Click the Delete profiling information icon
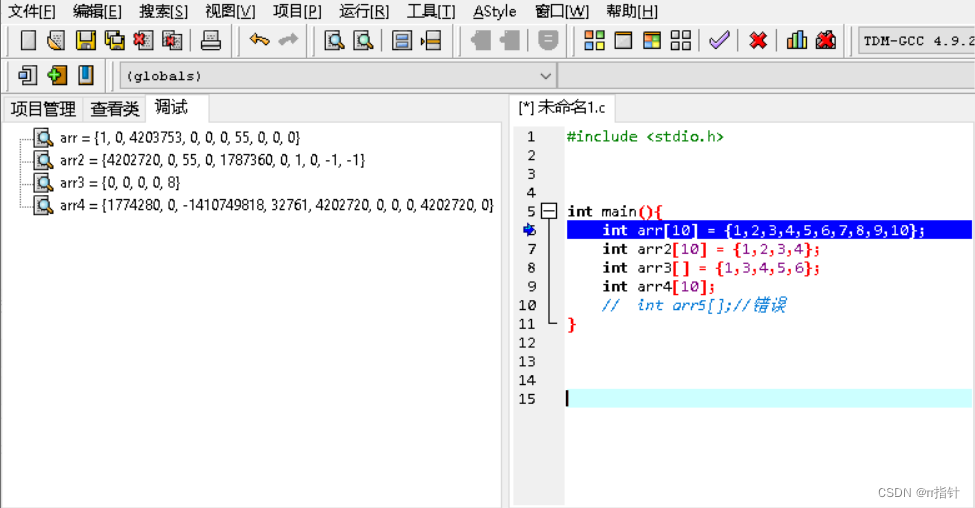The width and height of the screenshot is (975, 508). 826,40
